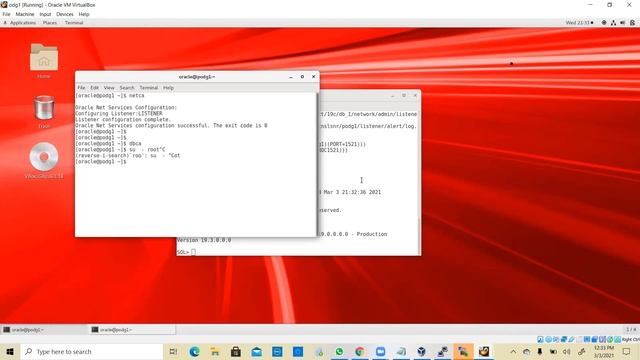Open the VirtualBox cube icon in the taskbar
The height and width of the screenshot is (360, 640).
(x=422, y=351)
